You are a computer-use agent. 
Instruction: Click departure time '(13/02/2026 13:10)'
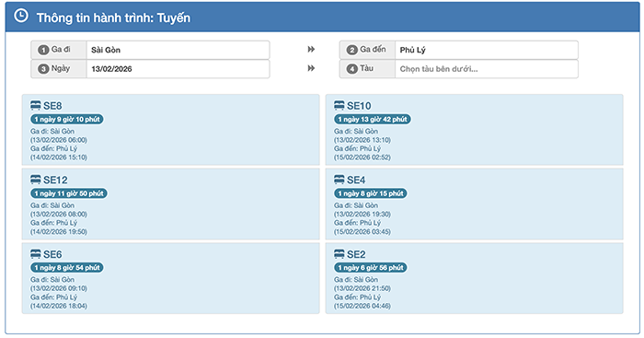[x=362, y=140]
